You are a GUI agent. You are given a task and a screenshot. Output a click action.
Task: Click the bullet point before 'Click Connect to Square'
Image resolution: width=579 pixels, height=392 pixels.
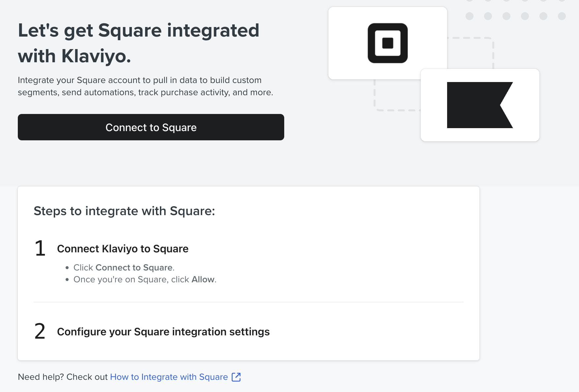pos(67,268)
